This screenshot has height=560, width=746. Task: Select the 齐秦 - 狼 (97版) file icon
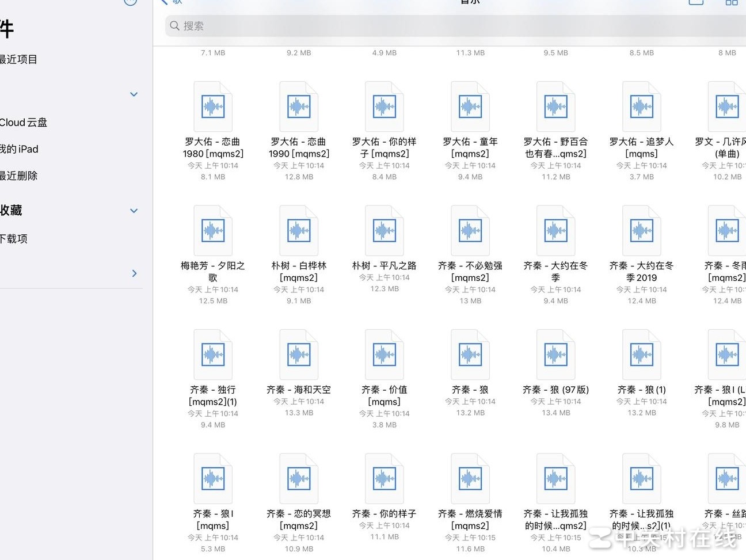coord(555,354)
